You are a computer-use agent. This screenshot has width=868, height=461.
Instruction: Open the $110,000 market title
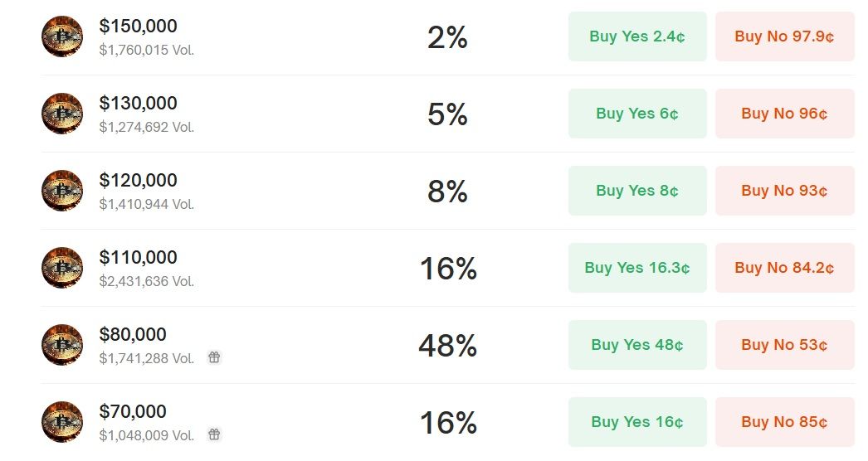pos(138,257)
